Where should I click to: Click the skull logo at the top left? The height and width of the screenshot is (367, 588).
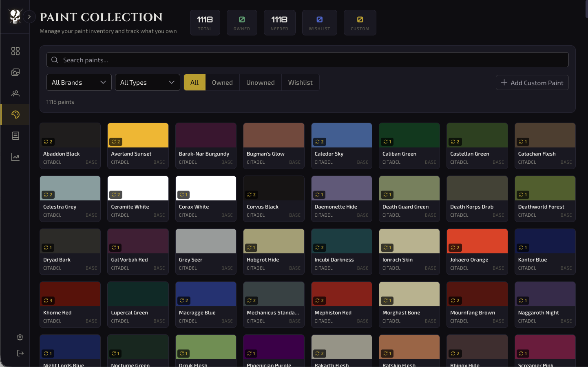point(15,17)
